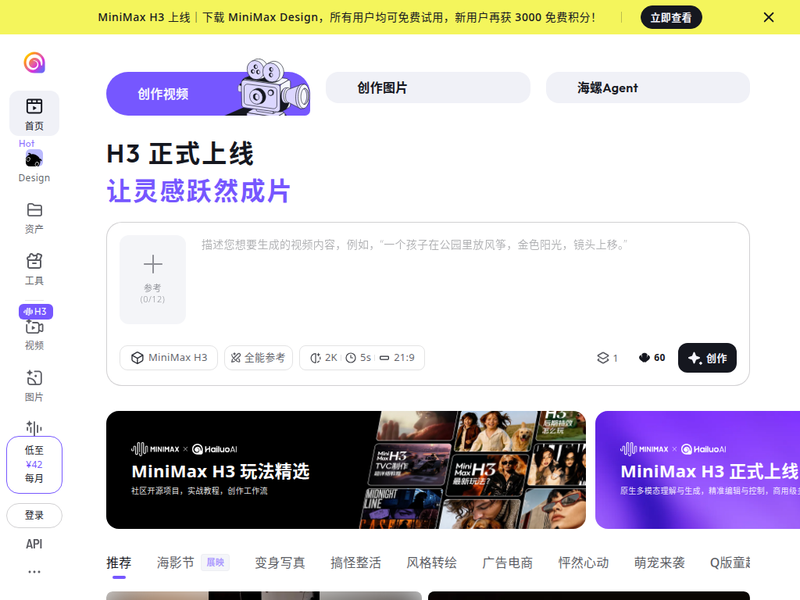Click the 展映 badge beside 海影节
The width and height of the screenshot is (800, 600).
[215, 562]
